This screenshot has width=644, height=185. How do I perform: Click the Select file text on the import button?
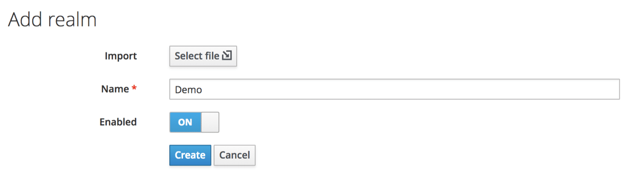tap(197, 56)
